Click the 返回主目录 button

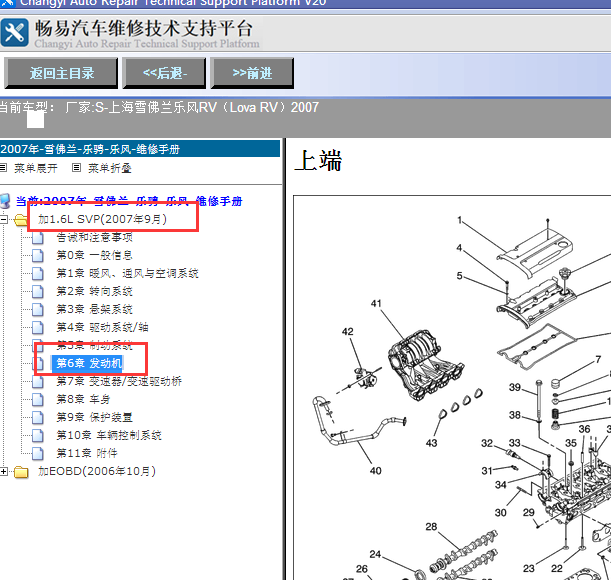(x=61, y=73)
